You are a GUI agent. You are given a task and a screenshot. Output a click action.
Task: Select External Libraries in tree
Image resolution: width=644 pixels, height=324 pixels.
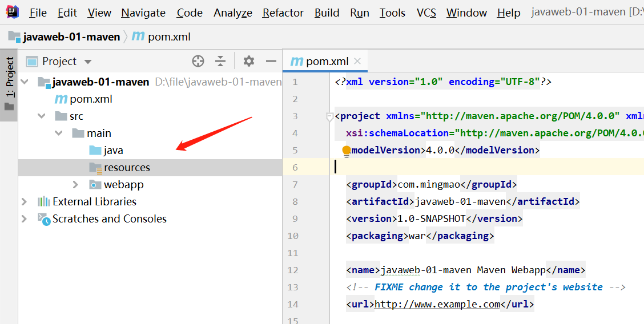[x=94, y=202]
